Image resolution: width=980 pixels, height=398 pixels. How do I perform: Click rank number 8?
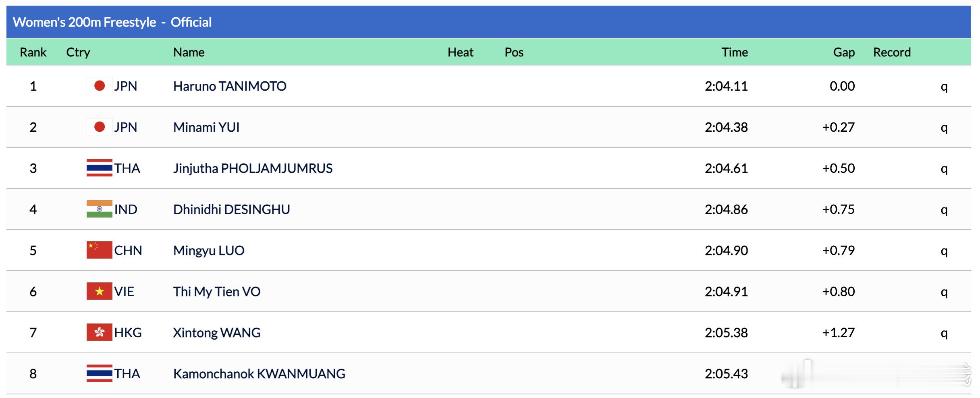(x=33, y=374)
